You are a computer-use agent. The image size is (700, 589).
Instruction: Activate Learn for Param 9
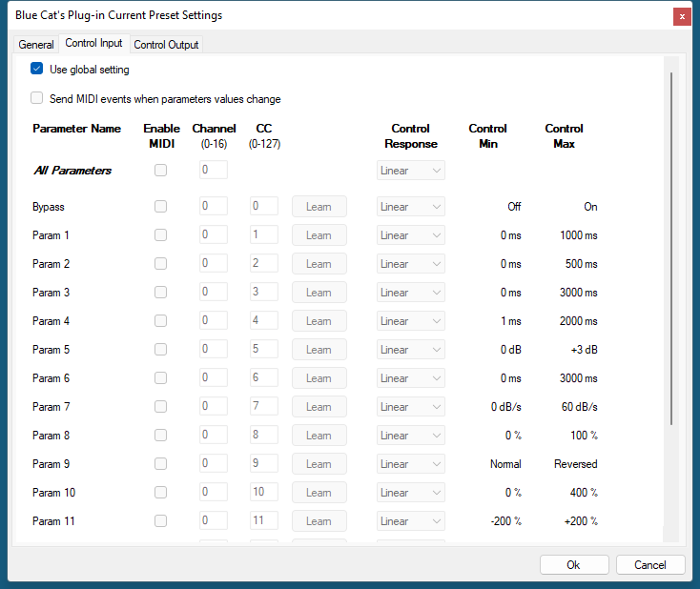pos(319,463)
